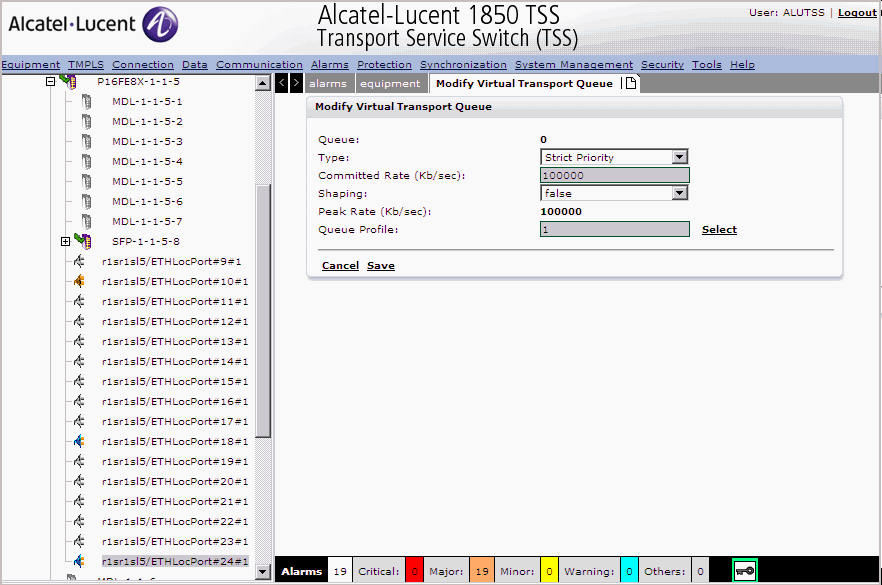
Task: Expand the SFP-1-1-5-8 tree node
Action: click(x=65, y=241)
